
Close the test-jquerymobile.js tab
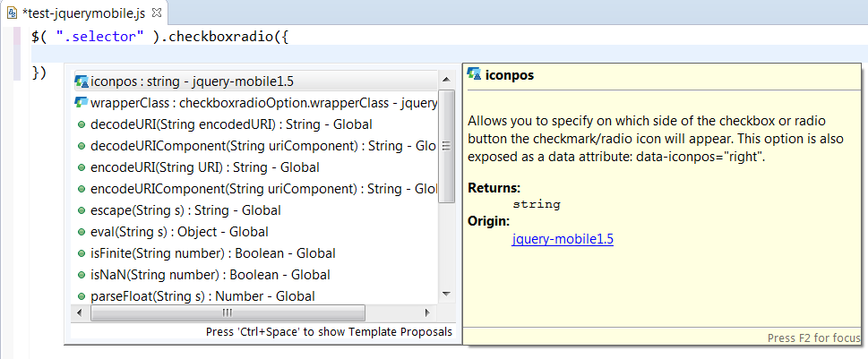point(156,12)
